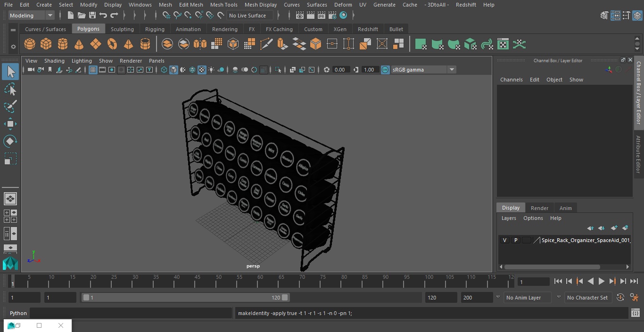Viewport: 644px width, 332px height.
Task: Activate the Scale tool
Action: (x=10, y=159)
